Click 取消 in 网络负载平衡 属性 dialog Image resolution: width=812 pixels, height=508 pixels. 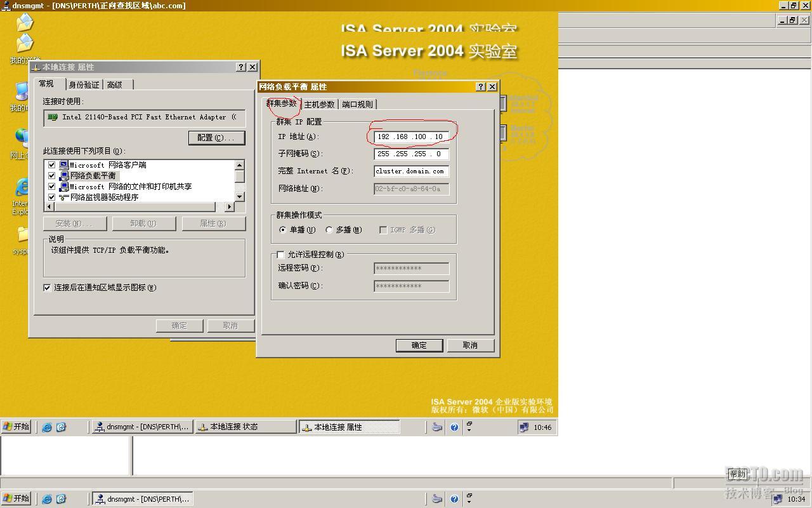pos(470,345)
